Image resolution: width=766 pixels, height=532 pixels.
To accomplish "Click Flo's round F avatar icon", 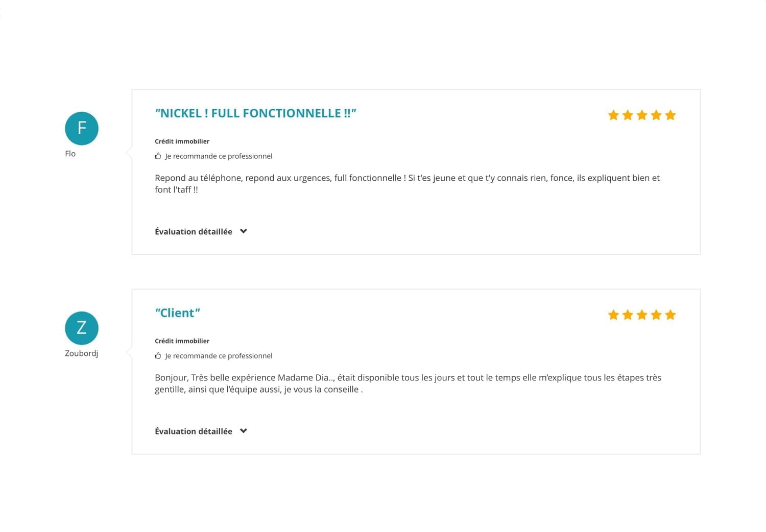I will pyautogui.click(x=82, y=128).
